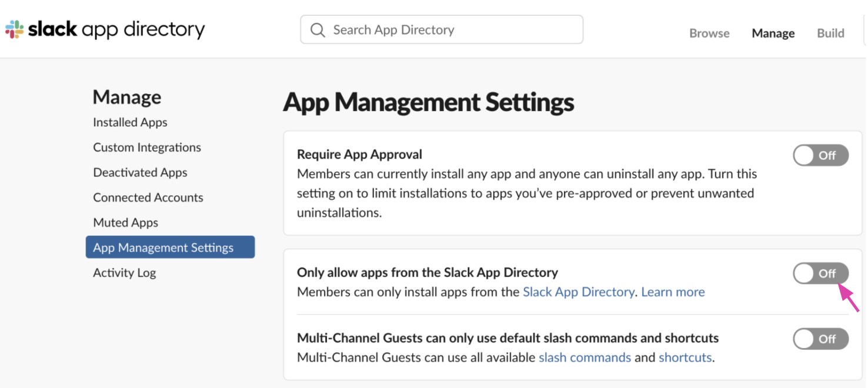Open Custom Integrations section
Image resolution: width=868 pixels, height=388 pixels.
coord(147,148)
